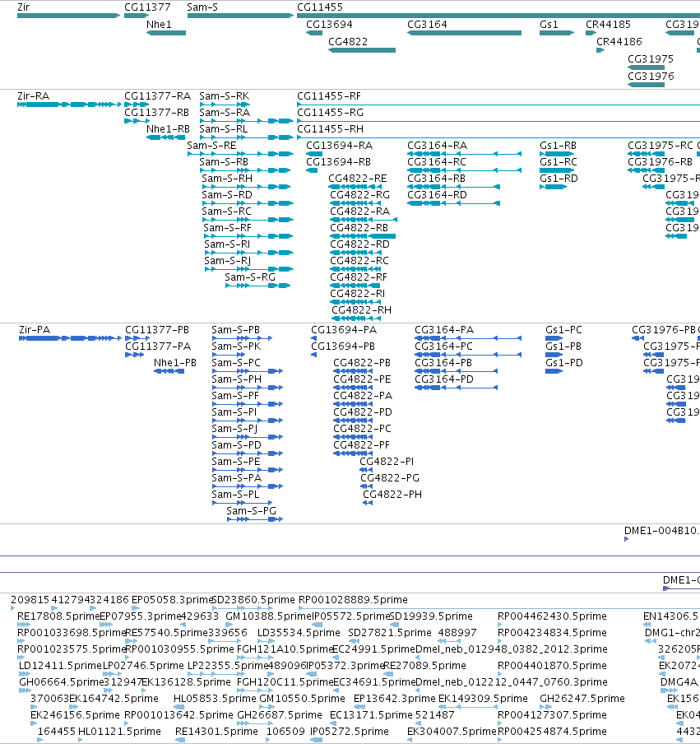Select the CG31975-RC transcript
The image size is (700, 744).
(646, 154)
